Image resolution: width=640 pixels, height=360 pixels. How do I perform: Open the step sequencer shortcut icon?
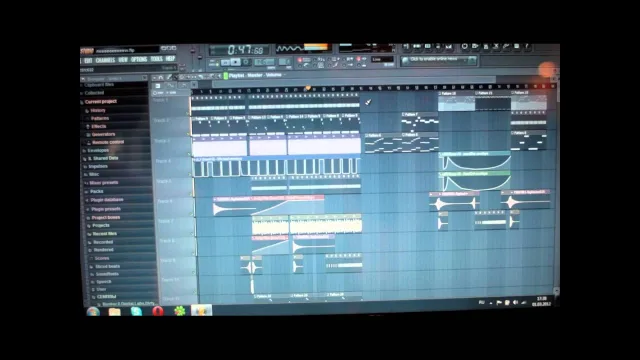click(x=417, y=47)
